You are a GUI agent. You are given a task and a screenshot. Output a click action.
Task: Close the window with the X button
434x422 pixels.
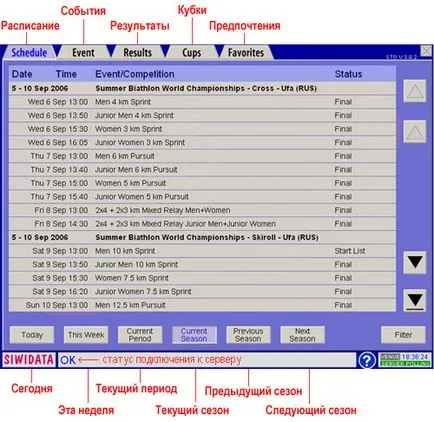click(426, 51)
